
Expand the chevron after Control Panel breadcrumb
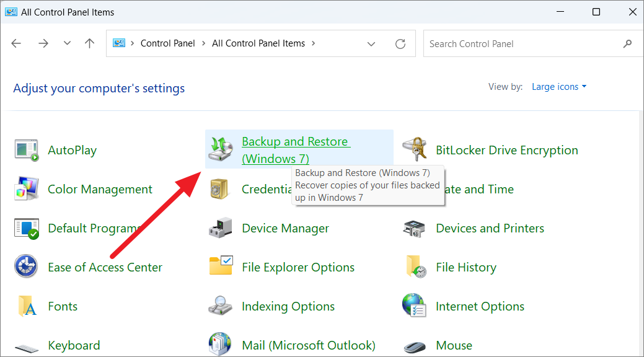point(203,43)
